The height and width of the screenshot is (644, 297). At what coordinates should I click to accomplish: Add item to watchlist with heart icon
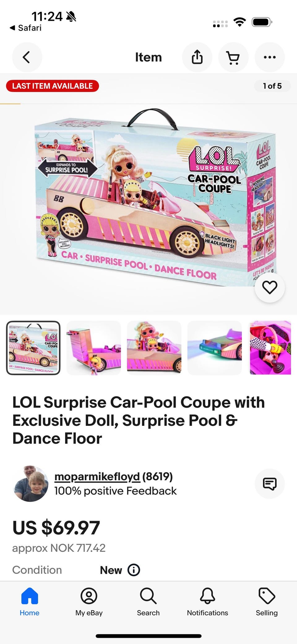coord(269,287)
